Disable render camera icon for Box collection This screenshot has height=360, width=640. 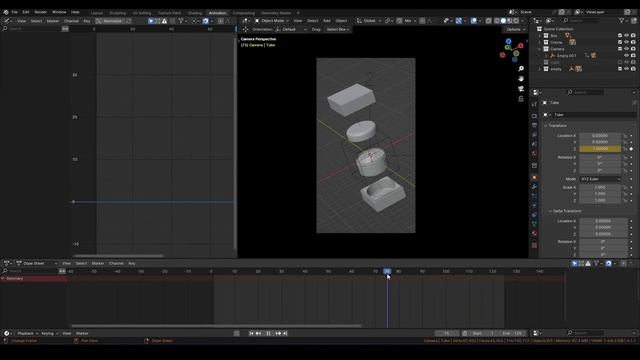pyautogui.click(x=633, y=36)
